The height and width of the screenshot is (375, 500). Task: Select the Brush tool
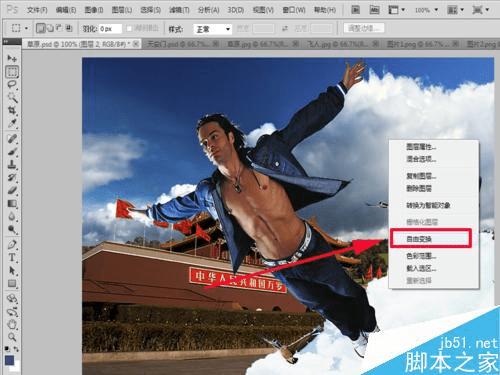point(12,152)
